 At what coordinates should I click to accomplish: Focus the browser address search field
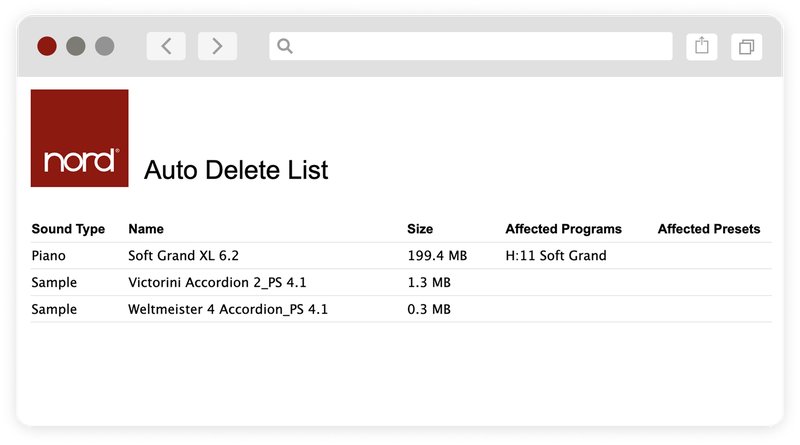(x=470, y=46)
